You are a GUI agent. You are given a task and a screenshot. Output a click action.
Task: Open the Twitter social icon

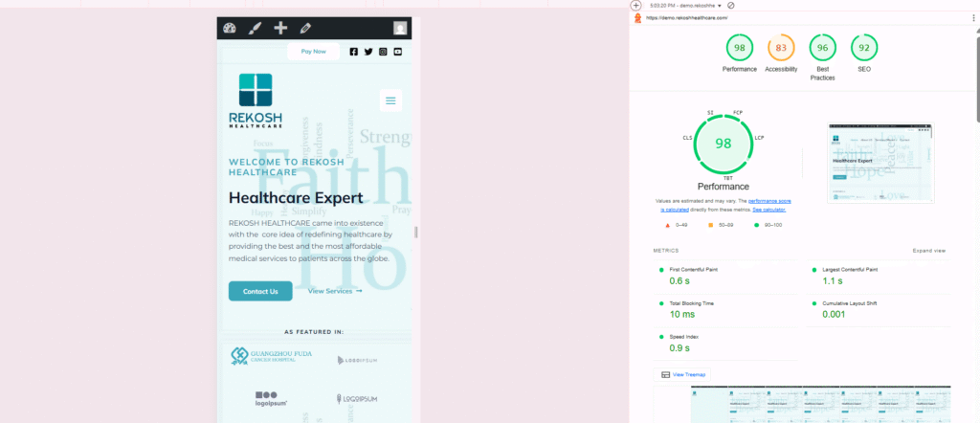coord(368,52)
